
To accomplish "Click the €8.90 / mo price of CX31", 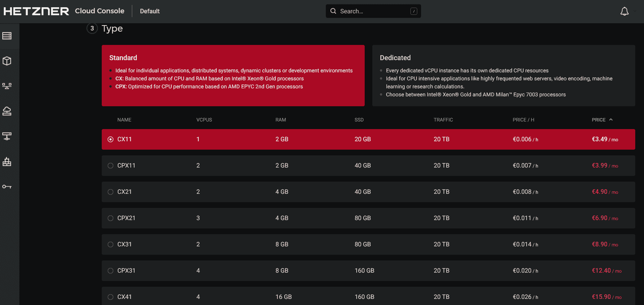I will point(605,244).
